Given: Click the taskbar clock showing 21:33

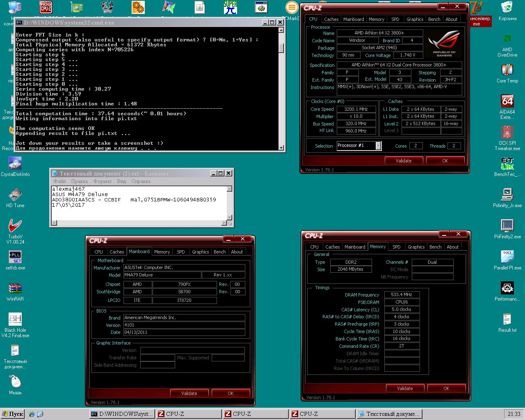Looking at the screenshot, I should point(514,414).
